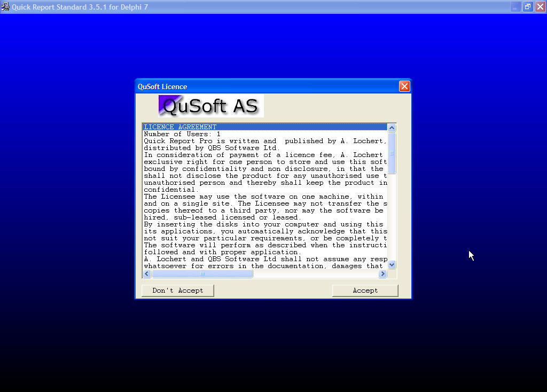Click the line starting 'its applications, you automatically'
Screen dimensions: 547x392
[x=265, y=231]
